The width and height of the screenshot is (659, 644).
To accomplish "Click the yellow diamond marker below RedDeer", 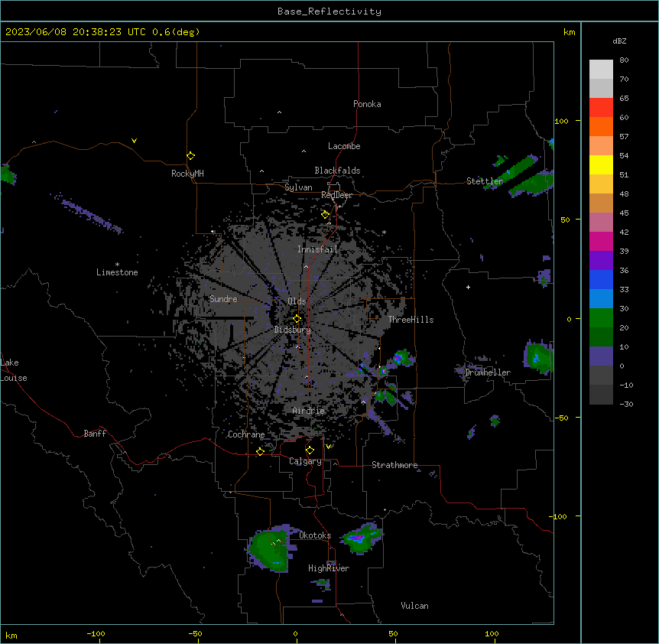I will [x=325, y=215].
